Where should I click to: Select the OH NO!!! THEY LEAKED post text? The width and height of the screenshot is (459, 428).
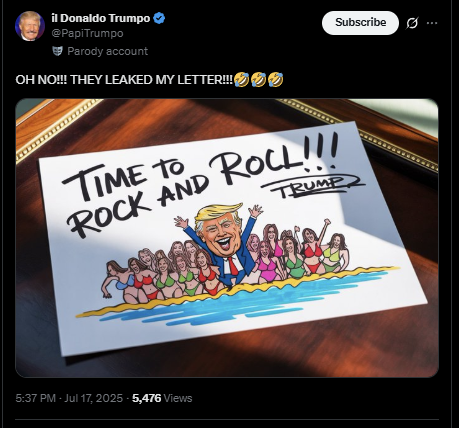124,80
